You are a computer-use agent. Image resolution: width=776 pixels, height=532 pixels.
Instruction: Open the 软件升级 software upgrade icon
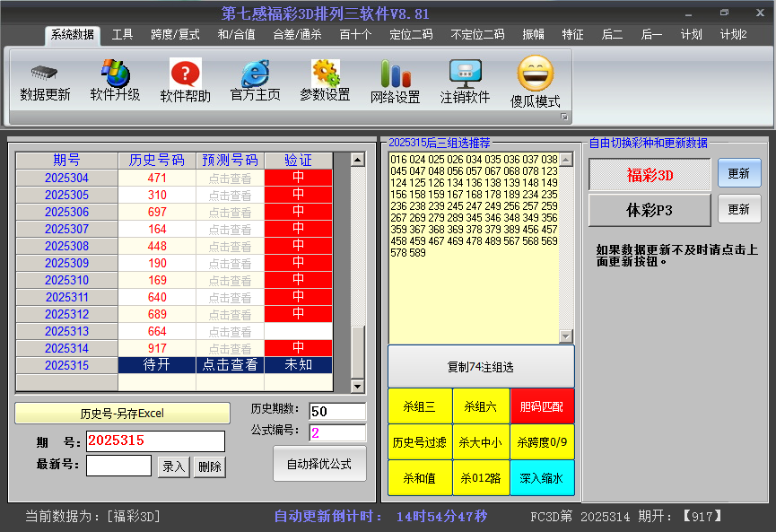click(113, 81)
